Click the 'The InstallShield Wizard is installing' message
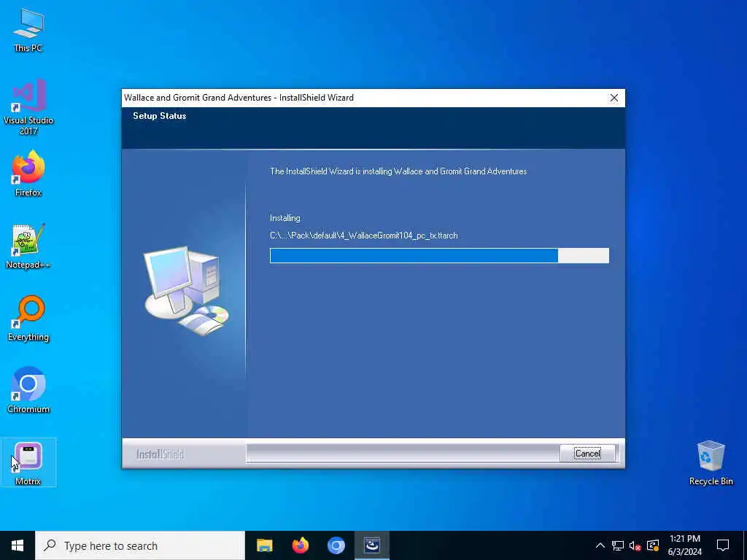This screenshot has width=747, height=560. click(x=398, y=171)
